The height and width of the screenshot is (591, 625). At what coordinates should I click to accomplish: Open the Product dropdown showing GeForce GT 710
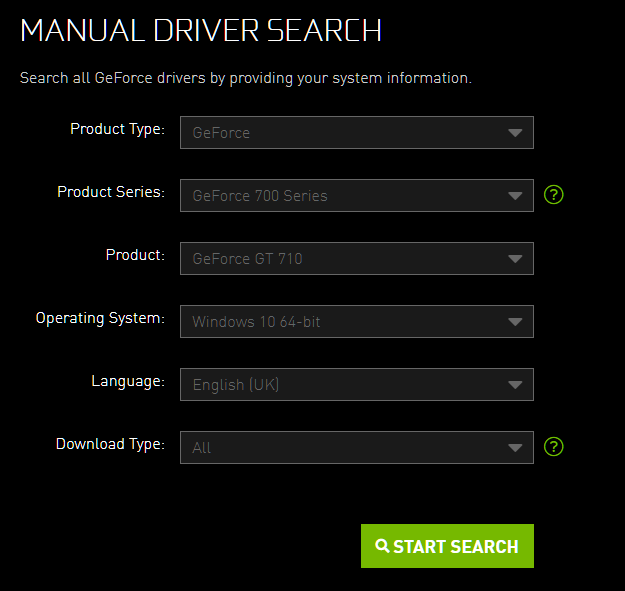click(357, 258)
